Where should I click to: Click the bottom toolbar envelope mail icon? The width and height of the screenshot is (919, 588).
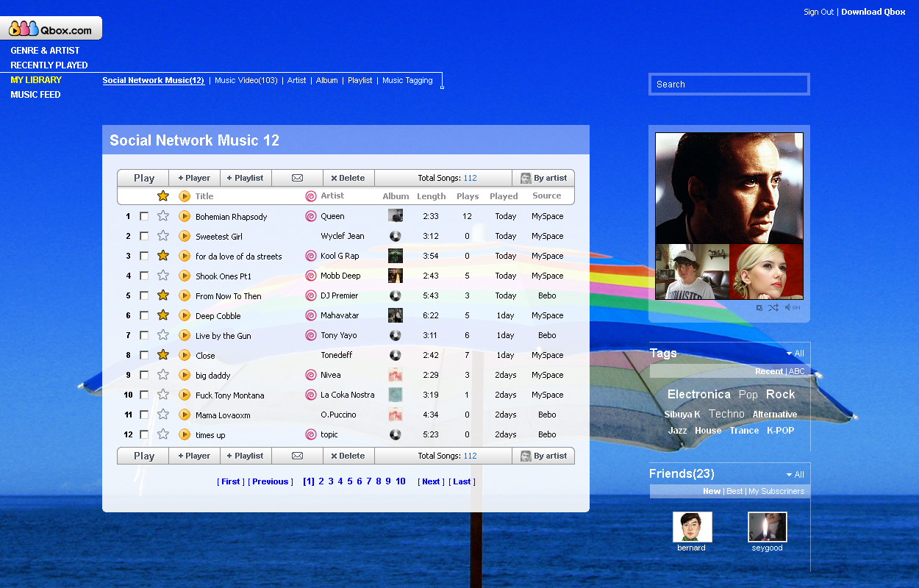pos(297,456)
